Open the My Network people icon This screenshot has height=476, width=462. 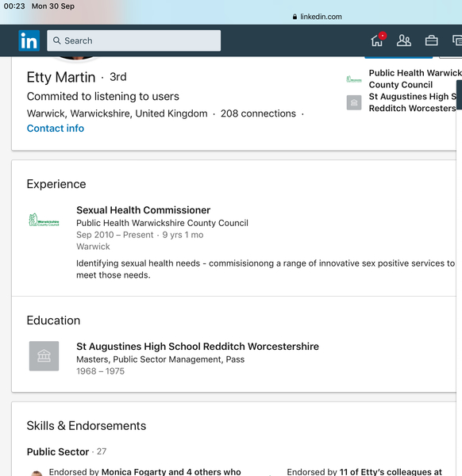pyautogui.click(x=404, y=40)
